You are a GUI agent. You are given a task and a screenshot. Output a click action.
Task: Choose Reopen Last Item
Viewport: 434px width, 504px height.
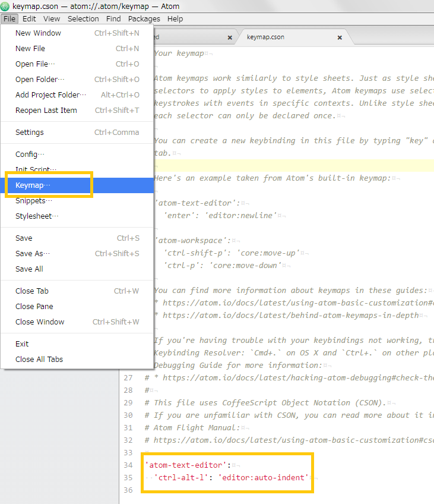coord(77,111)
